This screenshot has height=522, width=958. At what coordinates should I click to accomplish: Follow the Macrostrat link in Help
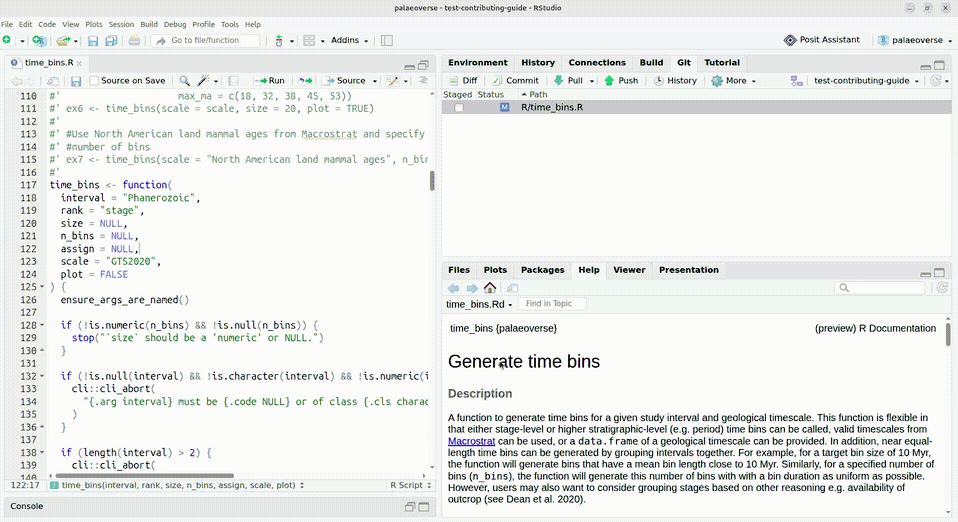[x=471, y=441]
